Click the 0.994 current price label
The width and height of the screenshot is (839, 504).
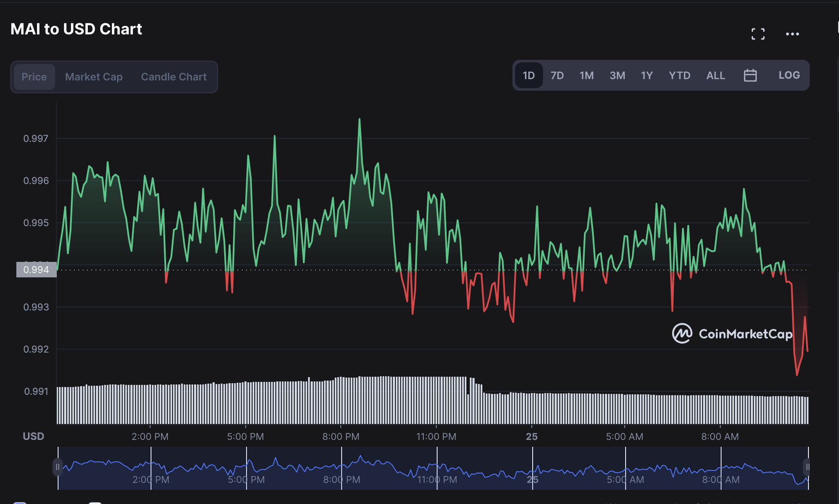(x=37, y=270)
